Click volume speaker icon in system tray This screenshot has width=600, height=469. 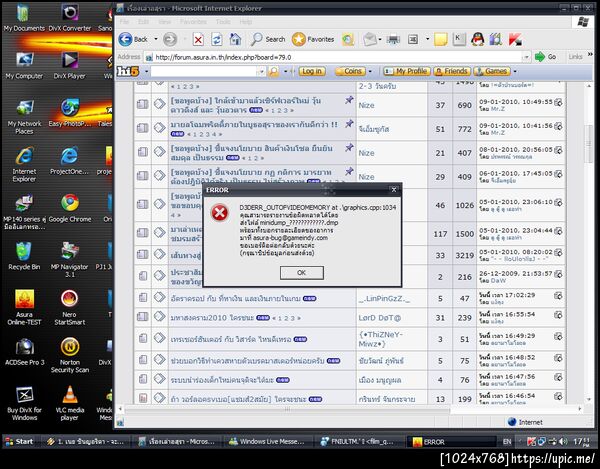point(563,442)
